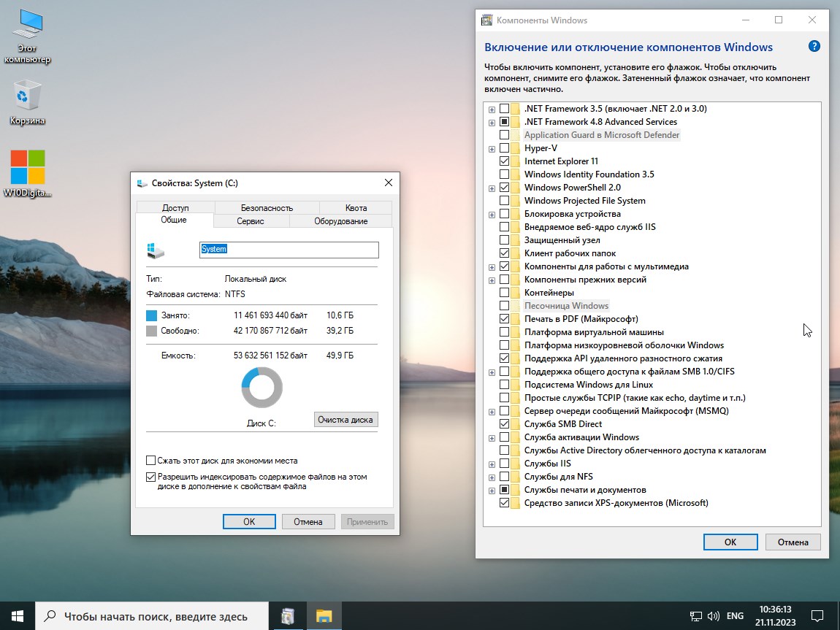Open the notification center icon

[x=817, y=616]
